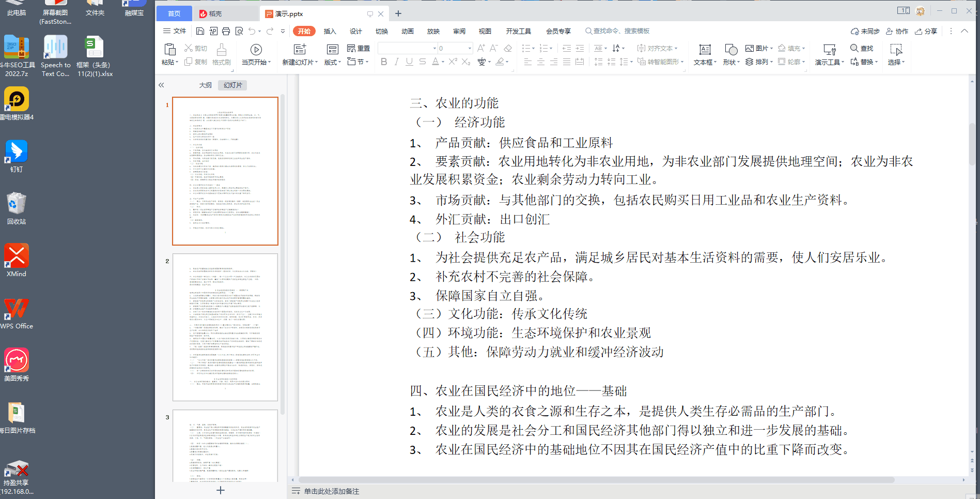980x499 pixels.
Task: Toggle Italic formatting
Action: [396, 62]
